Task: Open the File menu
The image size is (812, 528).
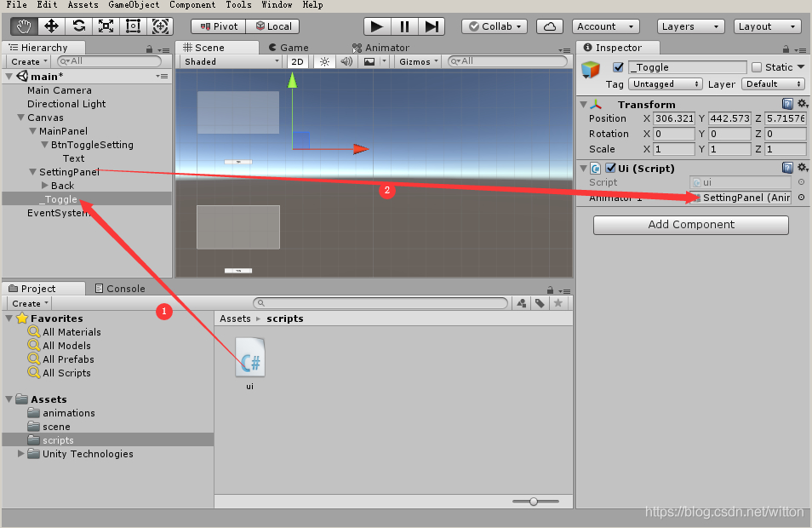Action: click(x=16, y=4)
